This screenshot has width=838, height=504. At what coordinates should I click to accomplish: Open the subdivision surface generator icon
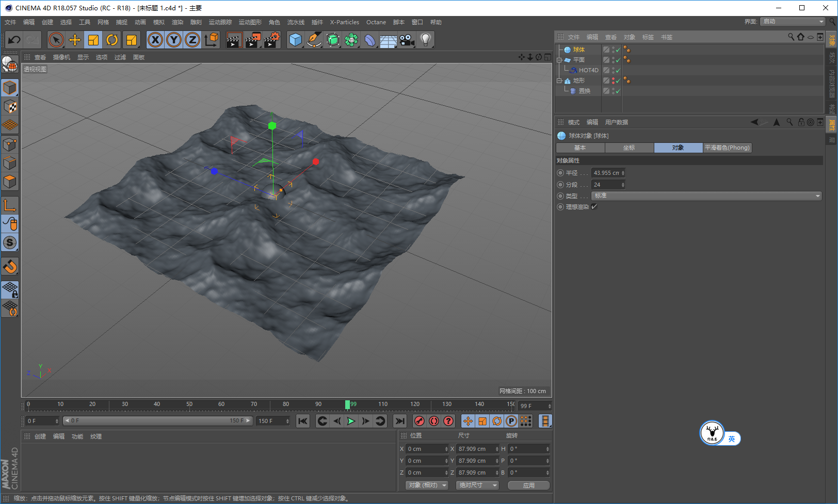coord(333,40)
